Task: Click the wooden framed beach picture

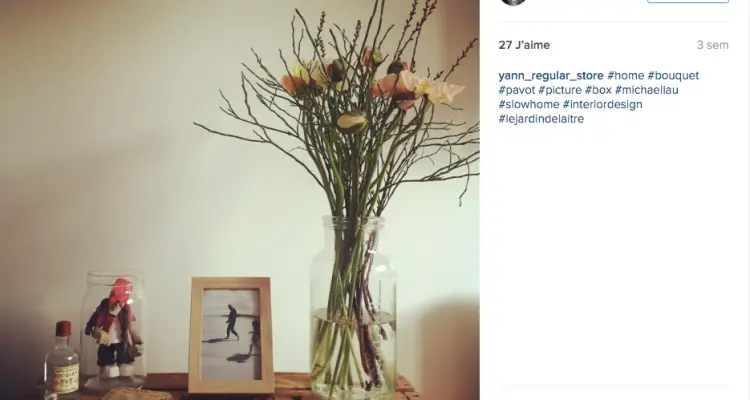Action: click(231, 335)
